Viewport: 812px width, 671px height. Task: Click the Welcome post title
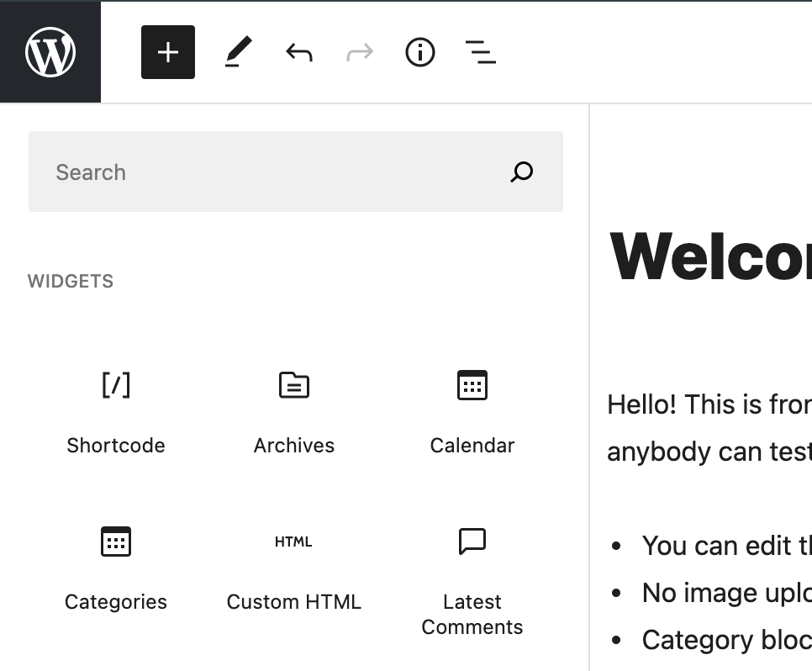point(710,256)
